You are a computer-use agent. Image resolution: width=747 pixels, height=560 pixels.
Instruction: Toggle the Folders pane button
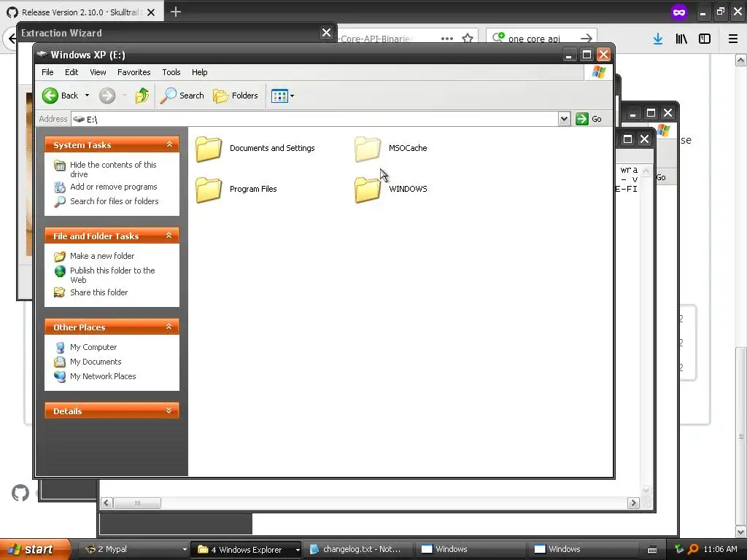[x=236, y=96]
